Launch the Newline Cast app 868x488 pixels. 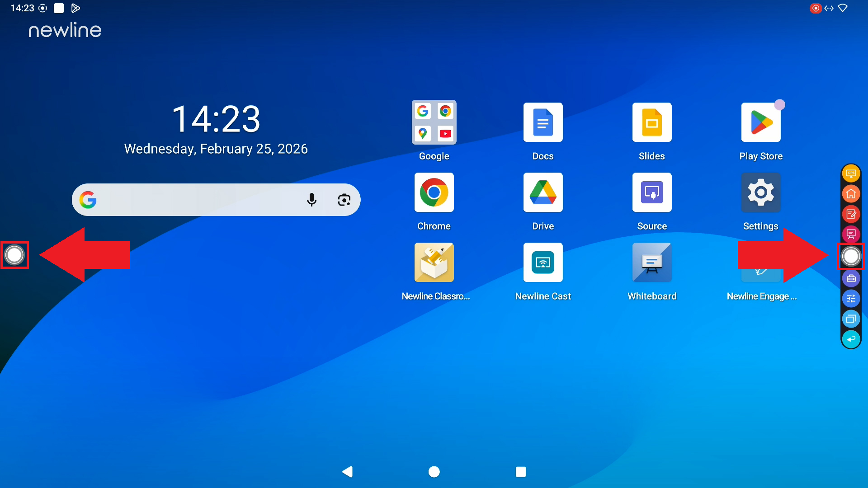(543, 263)
